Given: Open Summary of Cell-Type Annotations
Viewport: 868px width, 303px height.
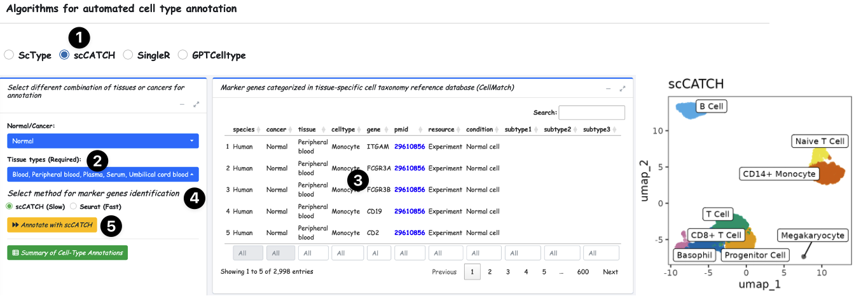Looking at the screenshot, I should pos(67,253).
